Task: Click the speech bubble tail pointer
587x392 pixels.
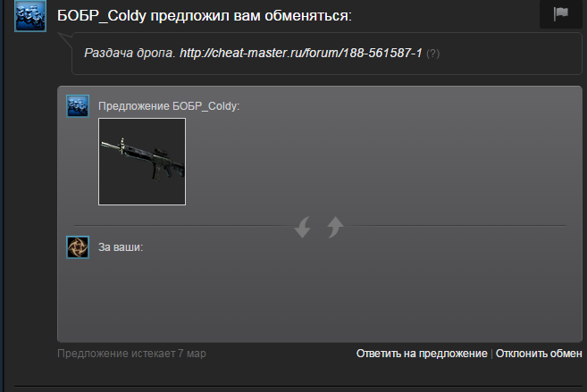Action: pyautogui.click(x=64, y=39)
